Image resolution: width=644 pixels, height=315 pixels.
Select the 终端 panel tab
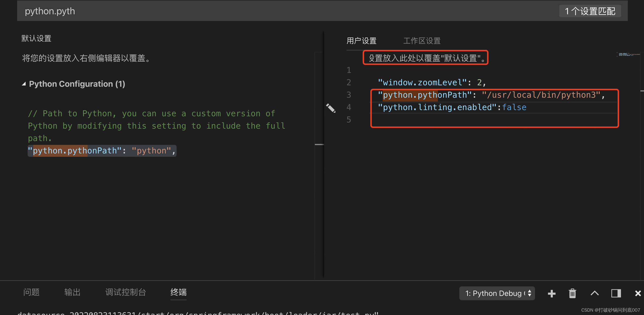(178, 292)
